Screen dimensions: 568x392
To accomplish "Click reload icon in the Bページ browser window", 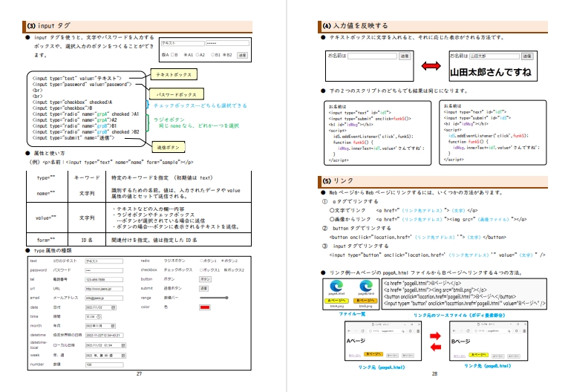I will point(468,331).
